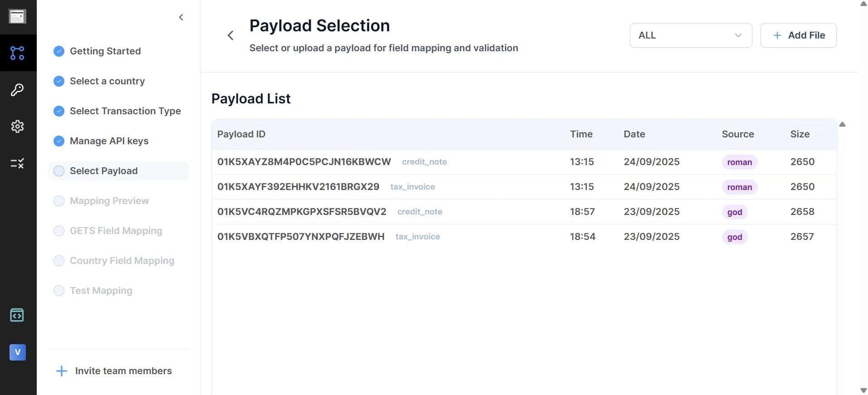Click the Test Mapping step circle

[59, 291]
